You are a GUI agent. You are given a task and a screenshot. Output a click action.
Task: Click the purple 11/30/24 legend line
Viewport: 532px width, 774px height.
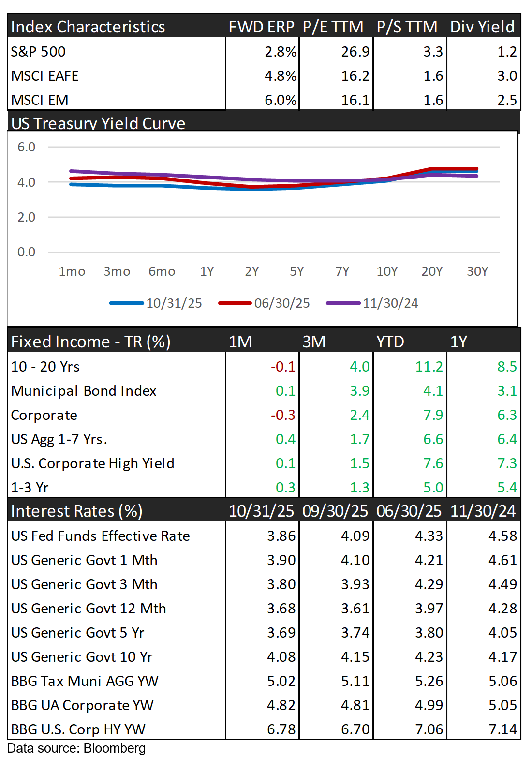point(343,303)
